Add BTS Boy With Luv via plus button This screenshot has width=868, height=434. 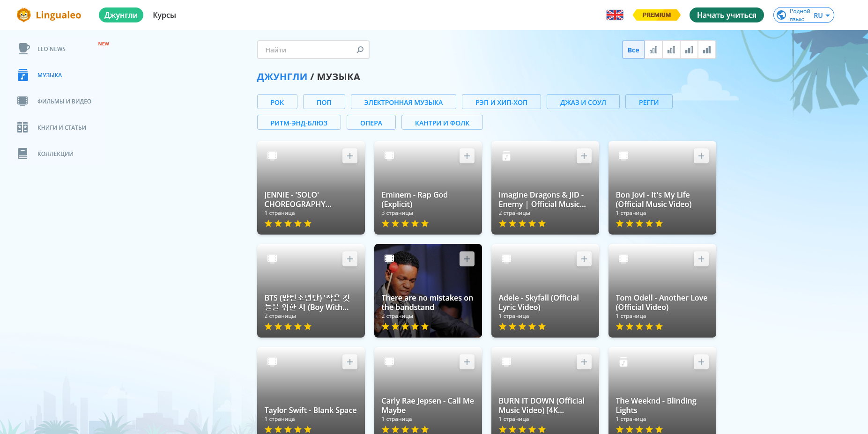350,259
